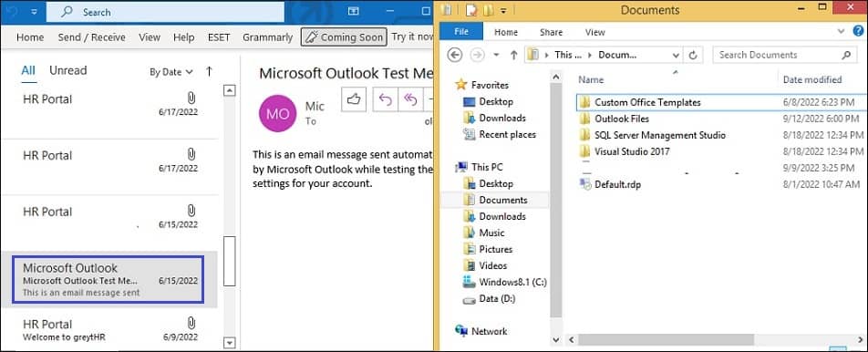Open Explorer recent locations dropdown arrow
Screen dimensions: 868x352
pyautogui.click(x=496, y=55)
